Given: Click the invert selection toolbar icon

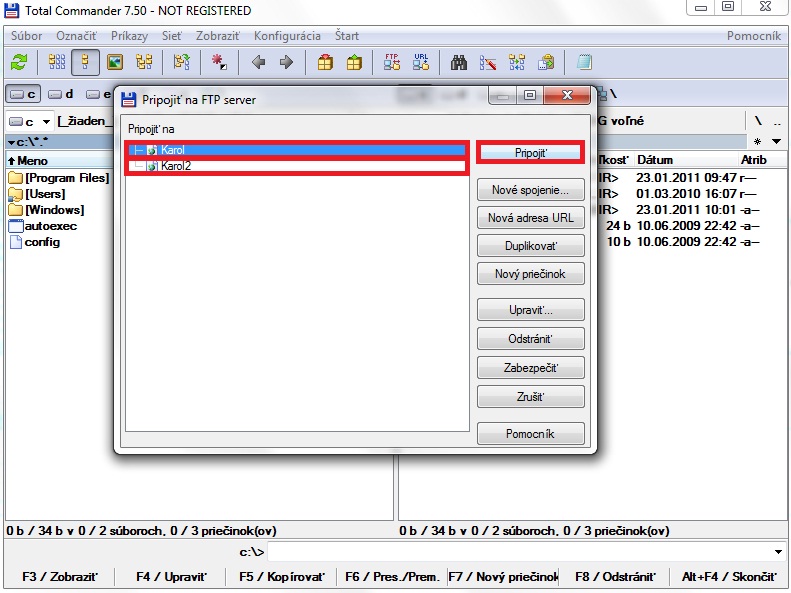Looking at the screenshot, I should pyautogui.click(x=182, y=63).
